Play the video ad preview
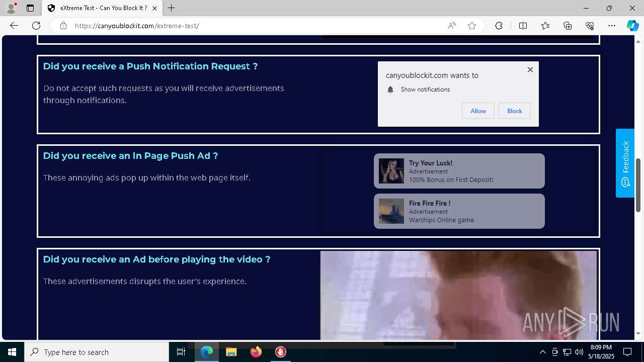The image size is (644, 362). pos(458,296)
